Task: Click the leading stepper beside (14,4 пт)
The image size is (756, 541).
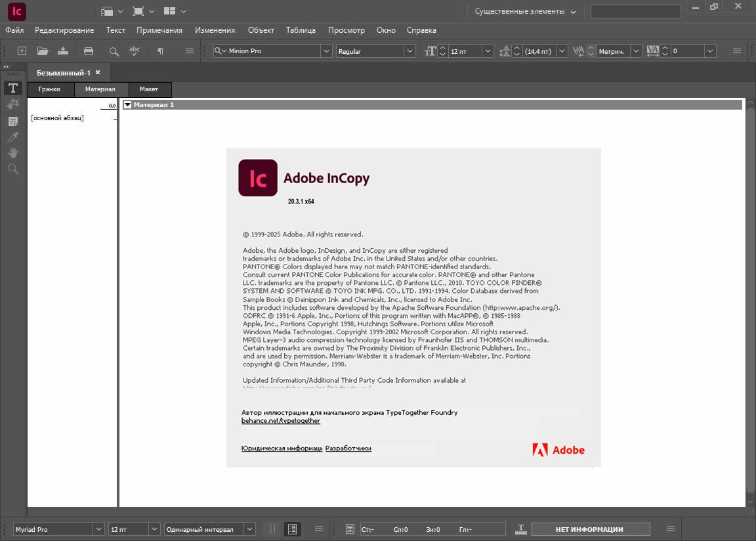Action: [x=517, y=51]
